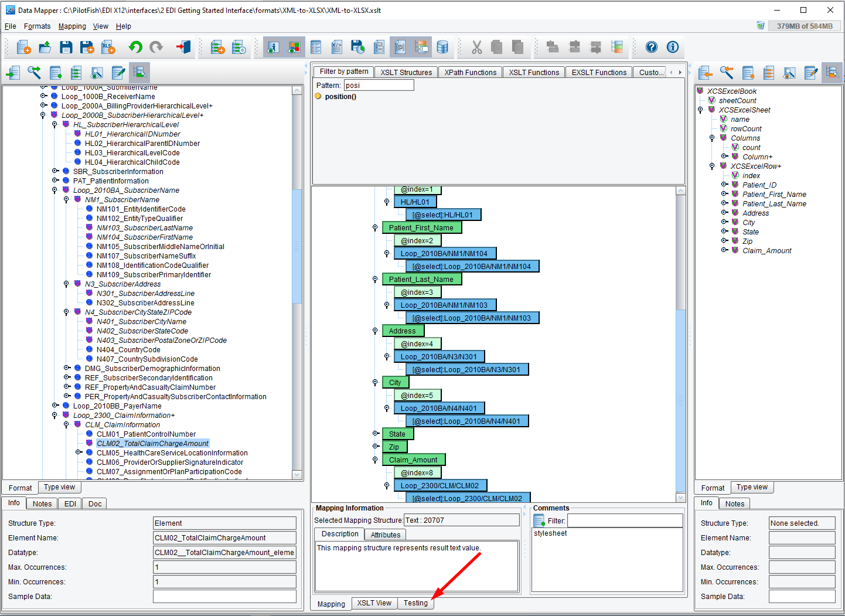Click the XLS export icon
845x616 pixels.
pos(108,47)
